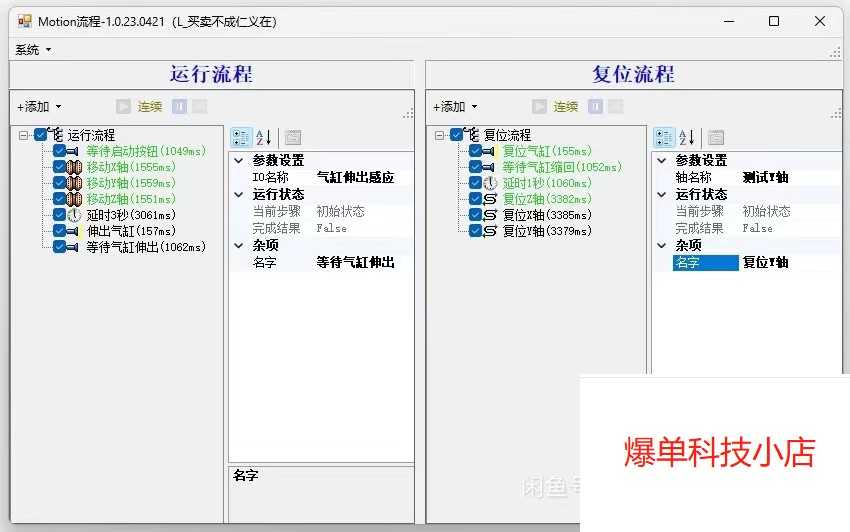Screen dimensions: 850x532
Task: Click the cylinder icon of 复位气缸
Action: click(x=490, y=151)
